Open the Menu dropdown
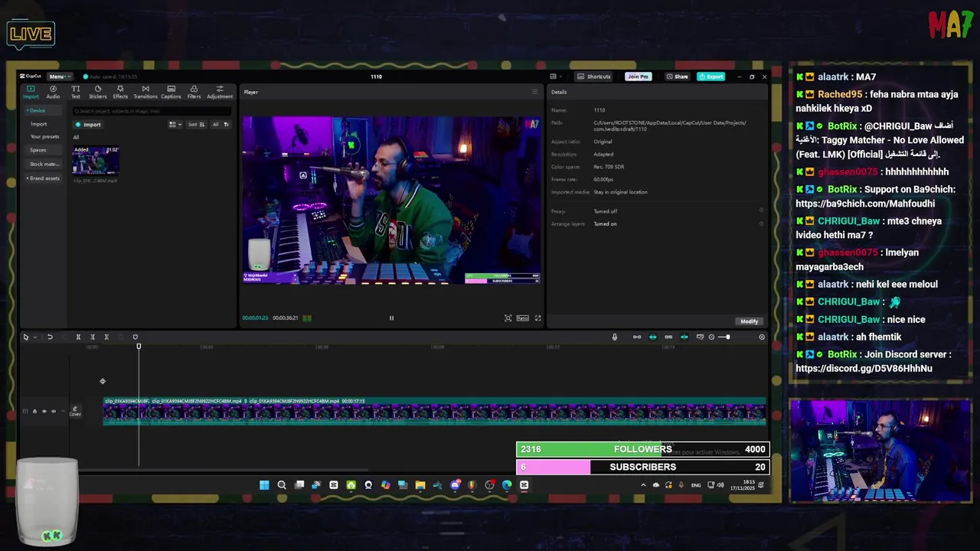 pos(59,77)
